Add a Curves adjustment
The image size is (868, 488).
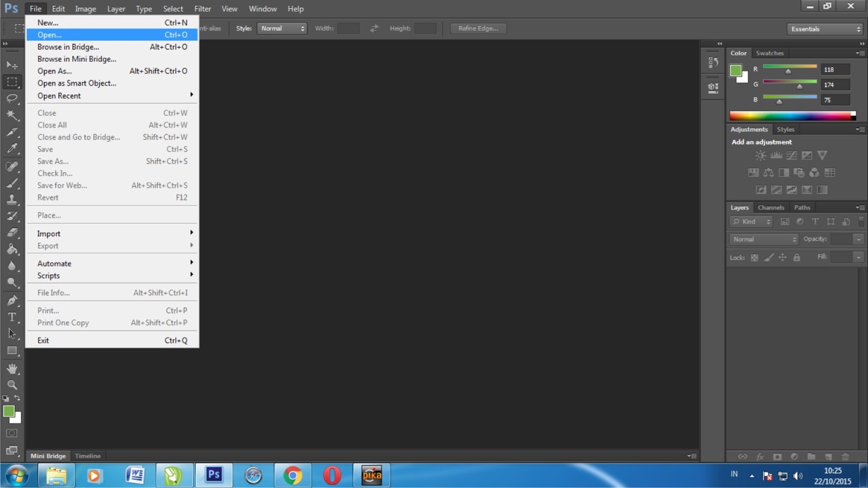coord(792,155)
